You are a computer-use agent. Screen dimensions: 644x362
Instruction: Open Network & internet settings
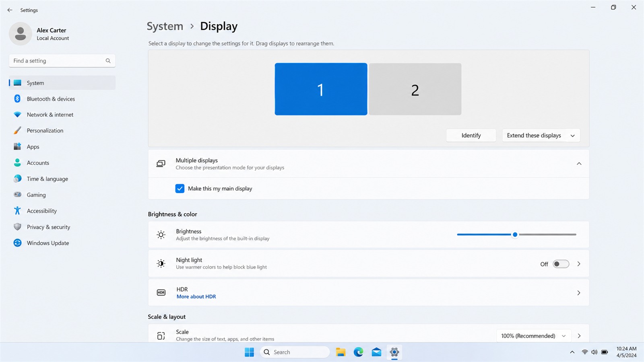(62, 115)
